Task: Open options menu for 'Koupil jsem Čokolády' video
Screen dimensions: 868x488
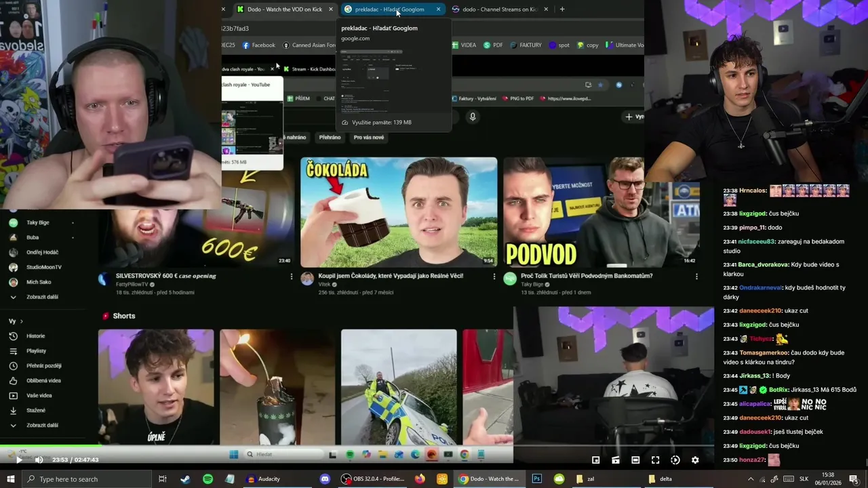Action: pos(494,277)
